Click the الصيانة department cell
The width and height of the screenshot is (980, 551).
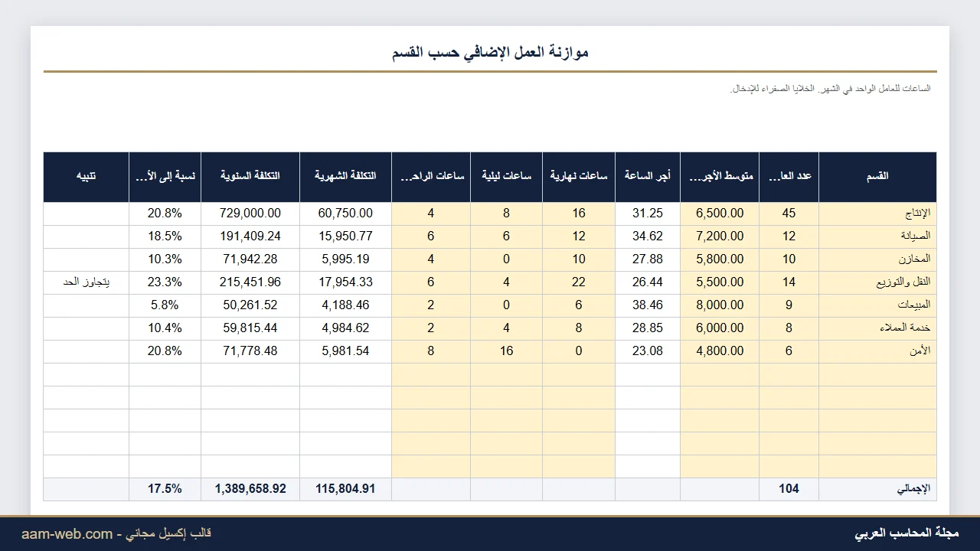pos(877,236)
